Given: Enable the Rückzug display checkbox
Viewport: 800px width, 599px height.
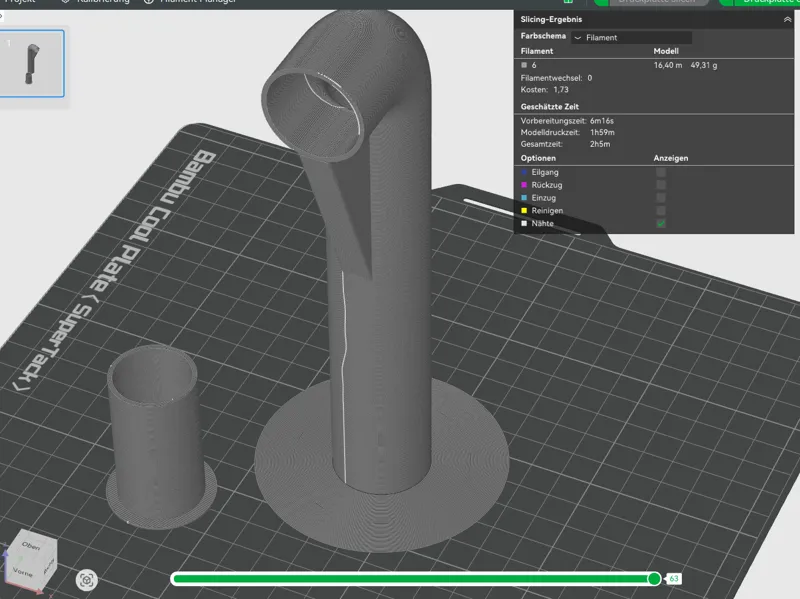Looking at the screenshot, I should [661, 185].
